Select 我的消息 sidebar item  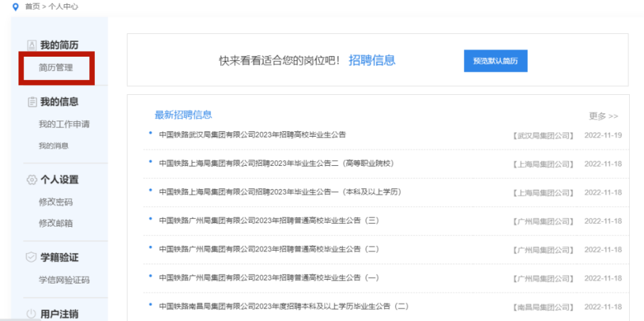[54, 145]
